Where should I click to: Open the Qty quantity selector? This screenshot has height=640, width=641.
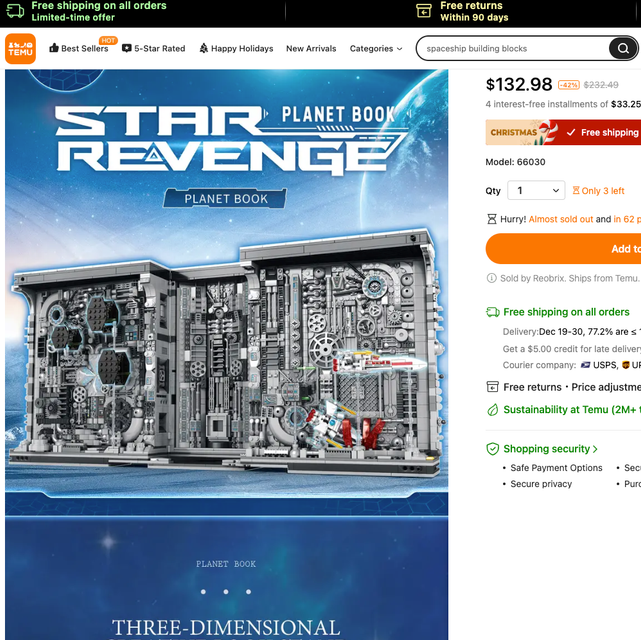[x=536, y=190]
